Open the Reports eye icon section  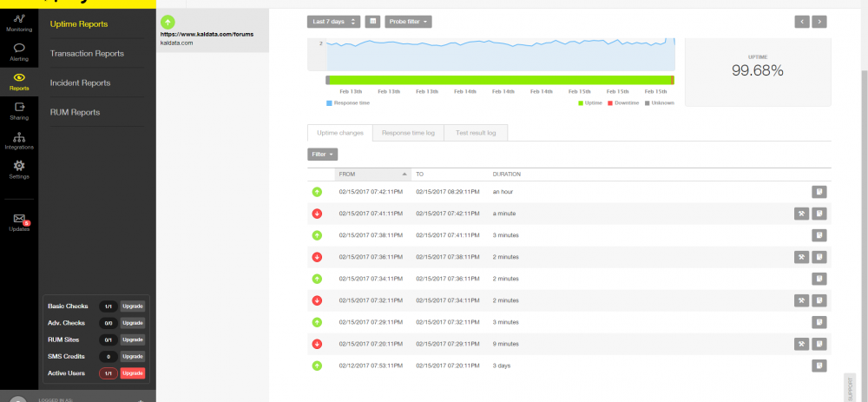(19, 82)
